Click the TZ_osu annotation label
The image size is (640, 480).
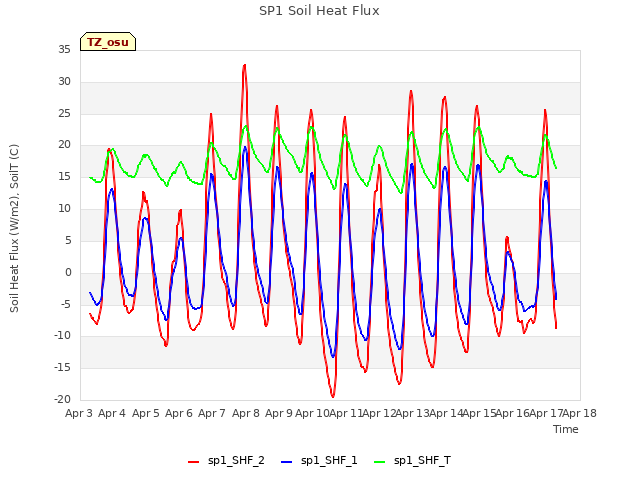(108, 42)
